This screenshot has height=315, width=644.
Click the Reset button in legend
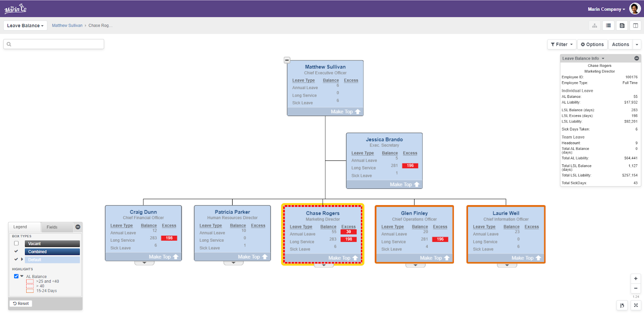[x=21, y=303]
